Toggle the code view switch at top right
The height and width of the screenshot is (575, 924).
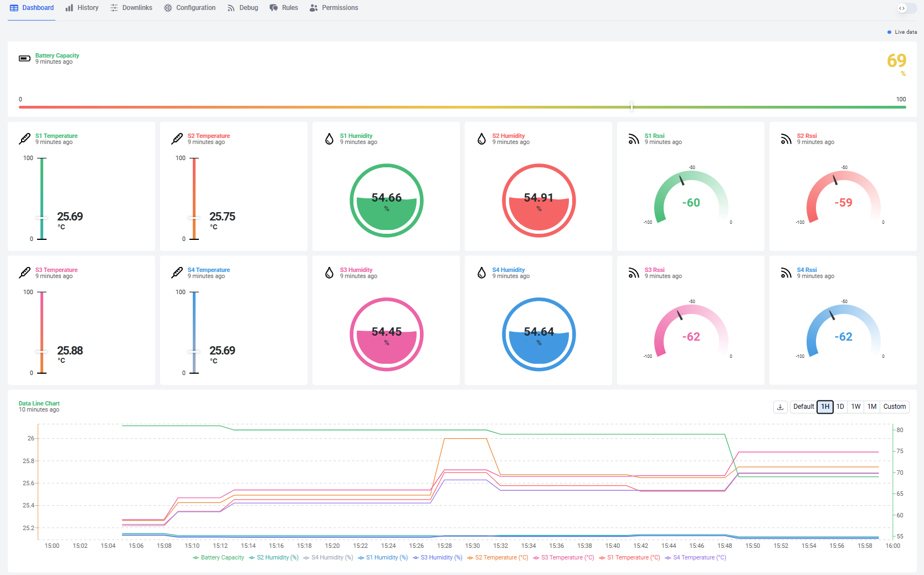[x=907, y=8]
